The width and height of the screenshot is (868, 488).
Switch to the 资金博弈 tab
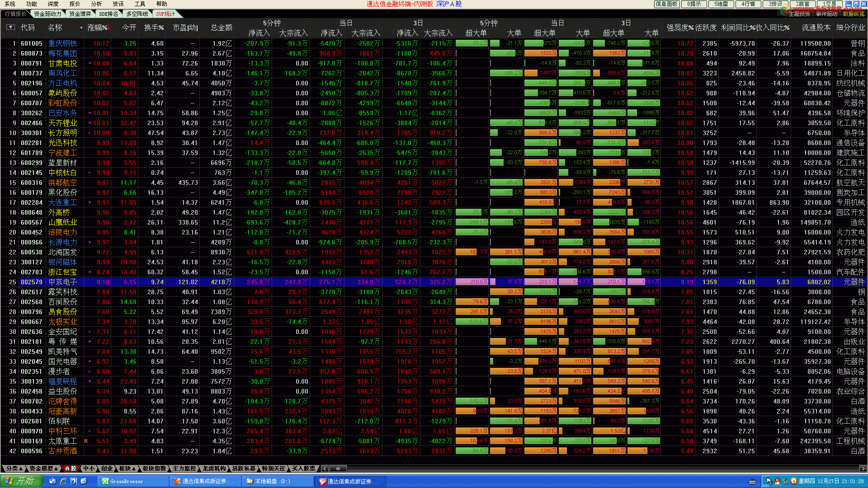pyautogui.click(x=80, y=14)
